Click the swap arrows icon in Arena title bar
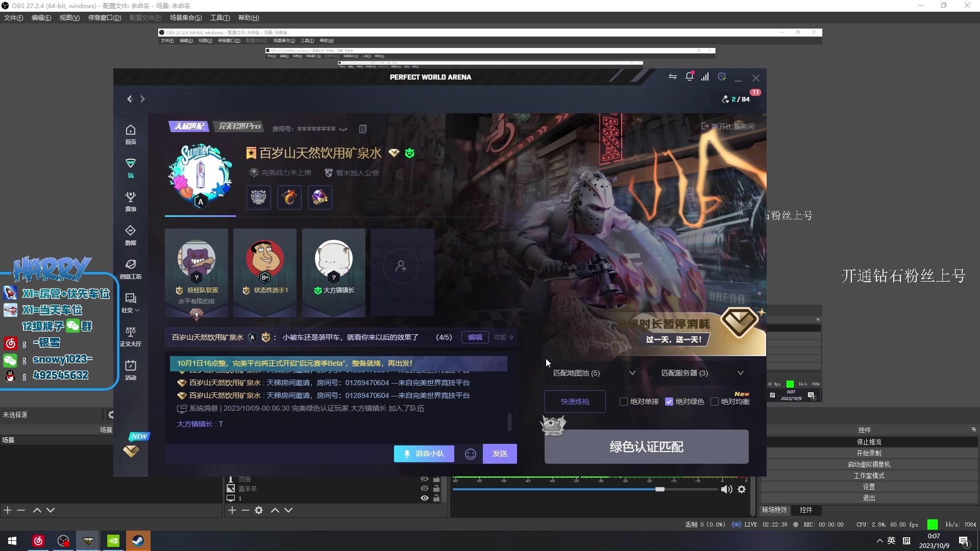Viewport: 980px width, 551px height. pos(673,77)
